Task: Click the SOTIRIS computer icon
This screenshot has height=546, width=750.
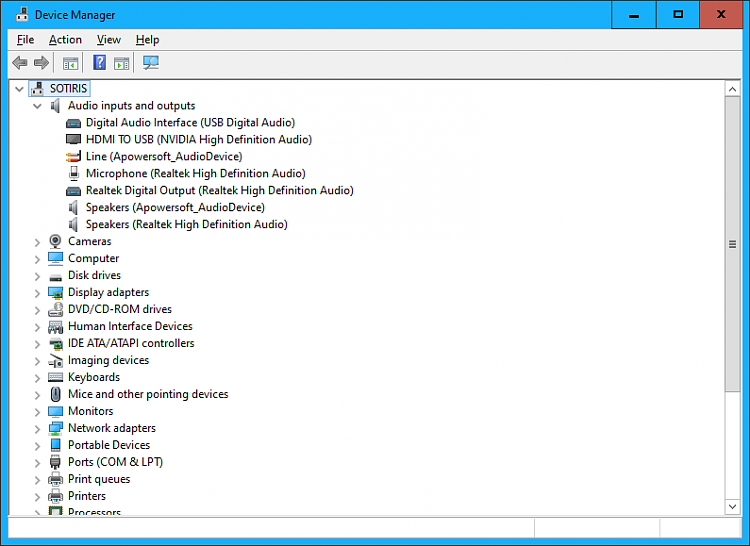Action: [x=37, y=88]
